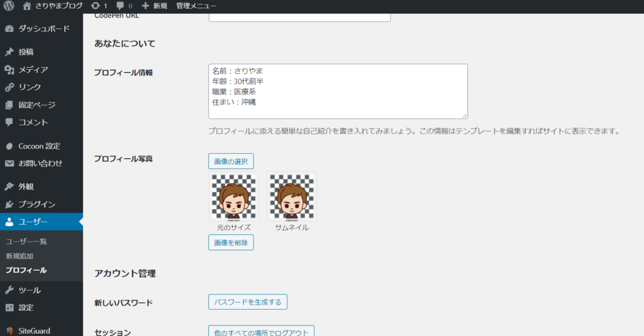Viewport: 644px width, 336px height.
Task: Click the 名前：さりやま line in the textarea
Action: pyautogui.click(x=237, y=71)
